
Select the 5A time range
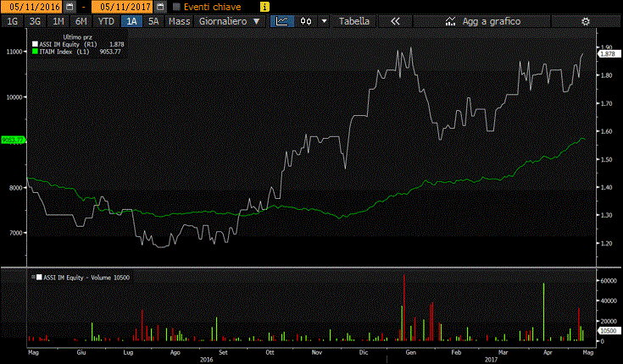point(153,20)
